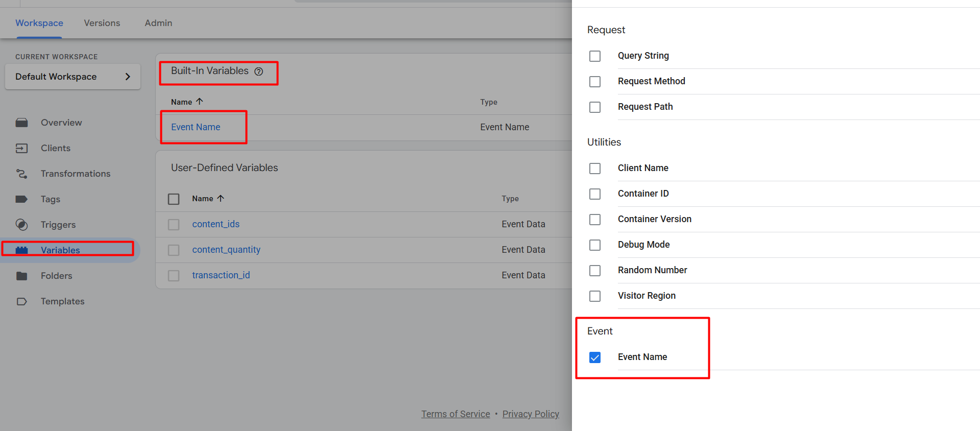
Task: Sort built-in variables by Name arrow
Action: (x=200, y=102)
